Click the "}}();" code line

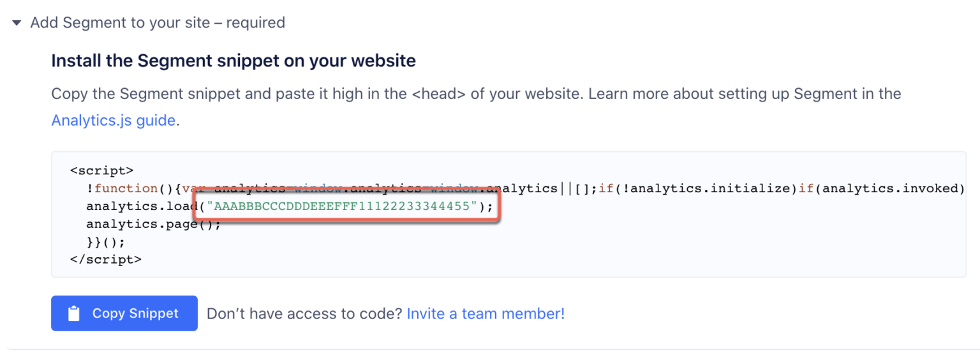106,242
